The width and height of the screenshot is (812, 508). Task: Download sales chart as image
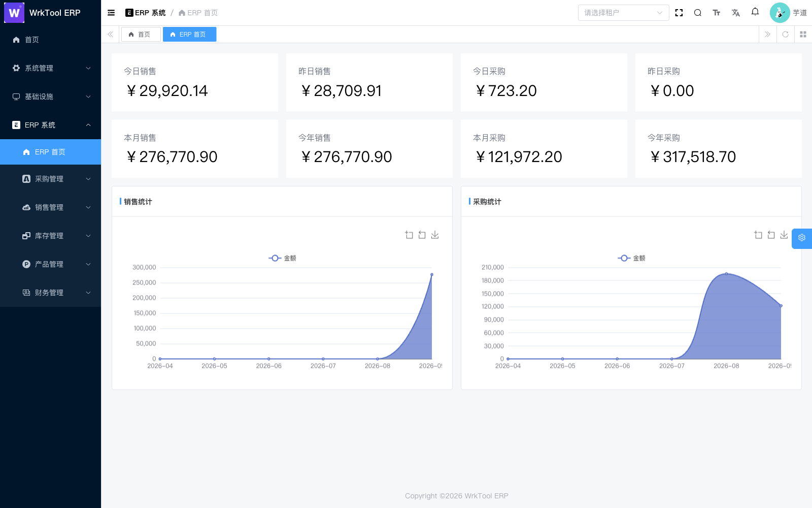(435, 235)
